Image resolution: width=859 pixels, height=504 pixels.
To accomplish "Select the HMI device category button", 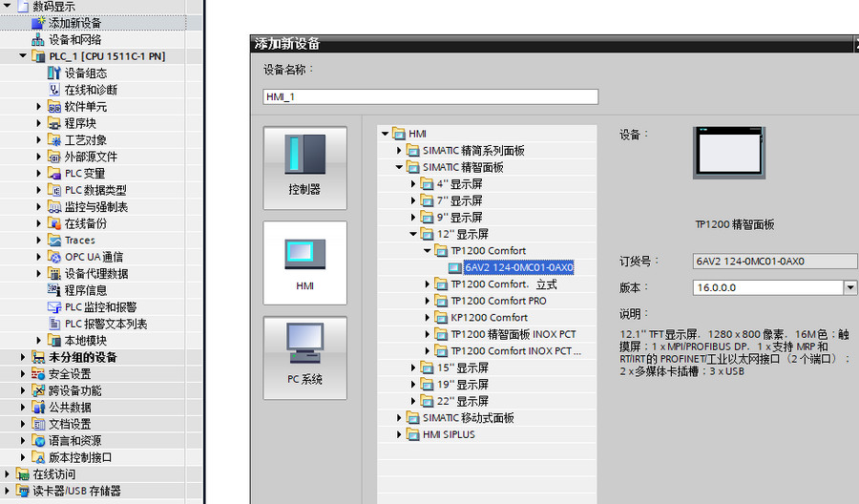I will click(304, 262).
